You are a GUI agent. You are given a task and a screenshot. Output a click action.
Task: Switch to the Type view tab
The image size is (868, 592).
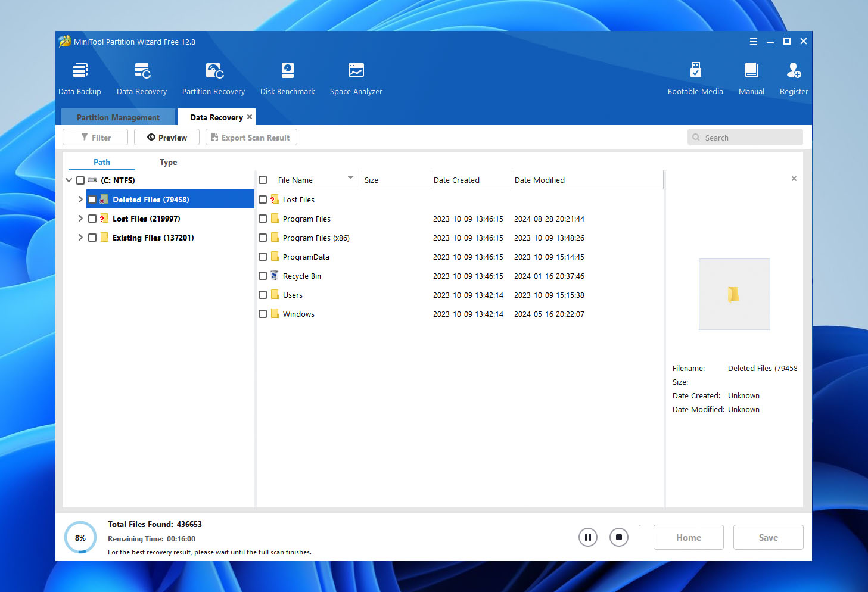point(168,162)
